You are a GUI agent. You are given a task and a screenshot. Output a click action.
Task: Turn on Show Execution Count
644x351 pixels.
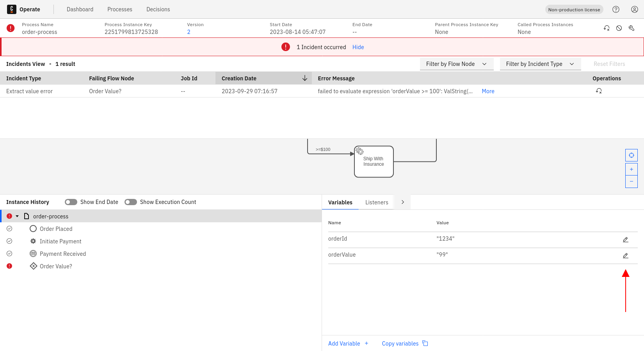[131, 202]
